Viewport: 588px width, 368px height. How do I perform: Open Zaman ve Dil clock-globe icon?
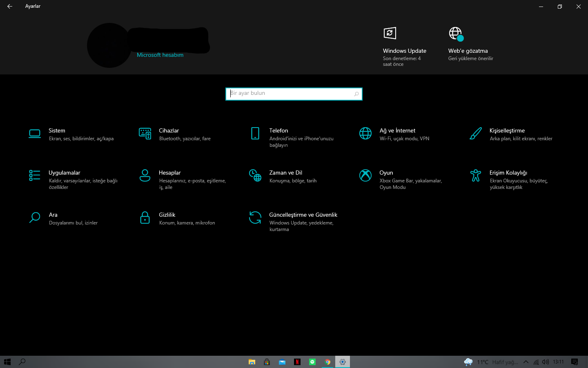click(255, 175)
